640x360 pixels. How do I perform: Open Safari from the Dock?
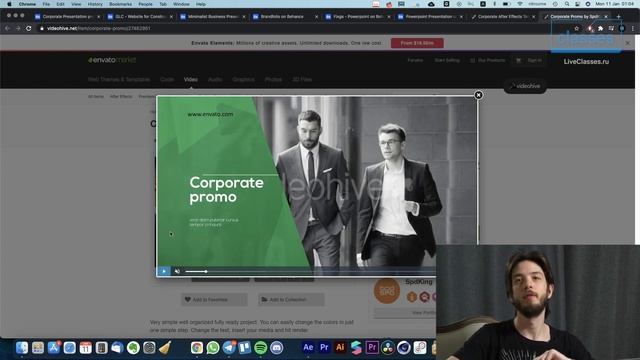[x=70, y=347]
